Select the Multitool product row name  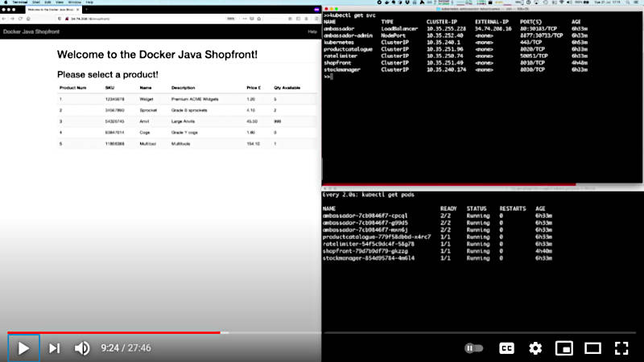[147, 144]
